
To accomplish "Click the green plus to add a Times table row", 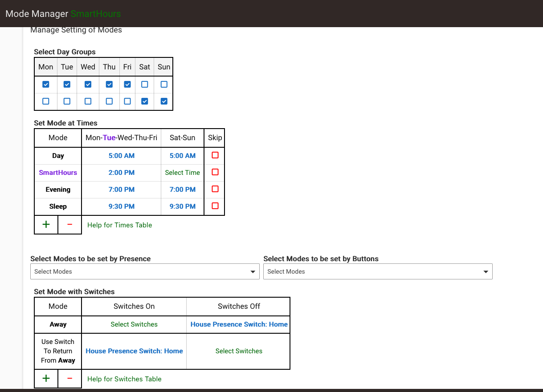I will click(46, 225).
